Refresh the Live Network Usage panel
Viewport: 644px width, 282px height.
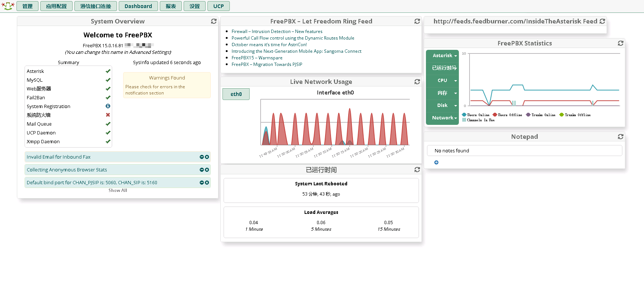pos(417,82)
